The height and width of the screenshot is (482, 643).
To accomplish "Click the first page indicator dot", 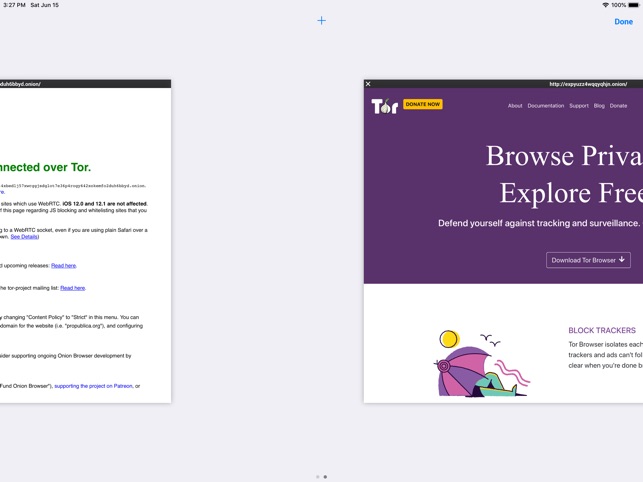I will pyautogui.click(x=318, y=477).
